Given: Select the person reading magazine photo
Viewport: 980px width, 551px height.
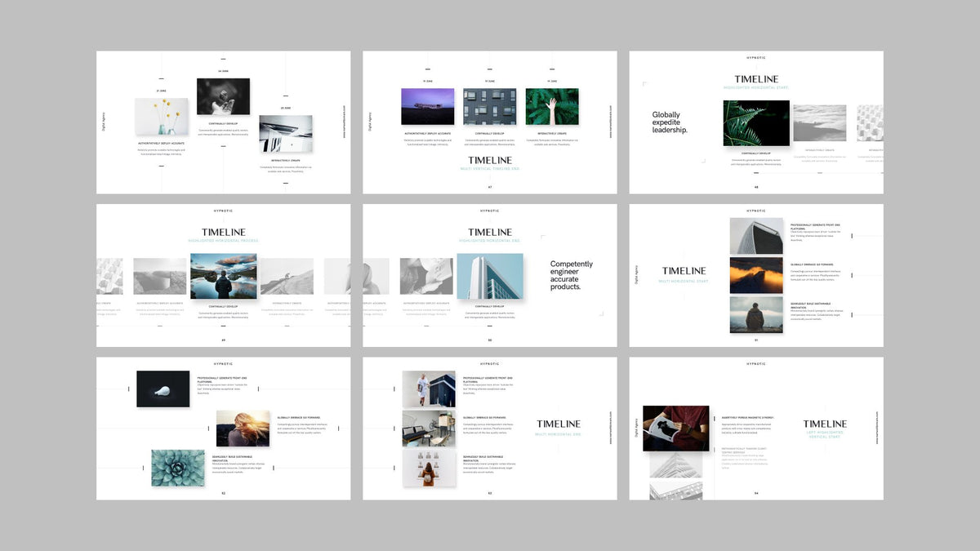Looking at the screenshot, I should [x=675, y=429].
